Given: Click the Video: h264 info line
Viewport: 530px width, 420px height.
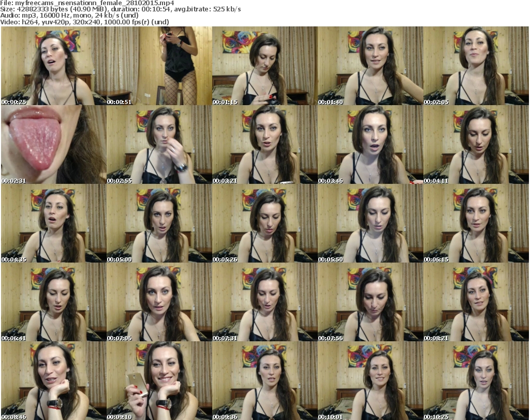Looking at the screenshot, I should pos(84,22).
